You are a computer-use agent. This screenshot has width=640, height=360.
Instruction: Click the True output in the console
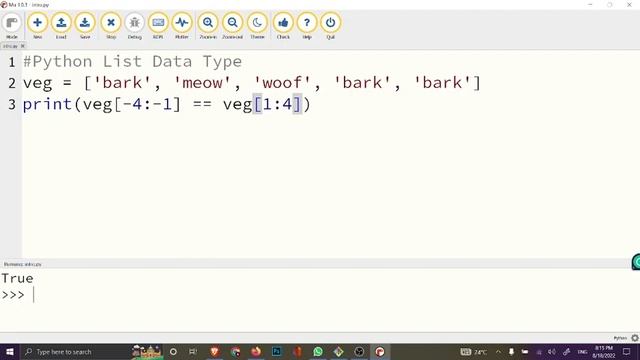click(18, 278)
